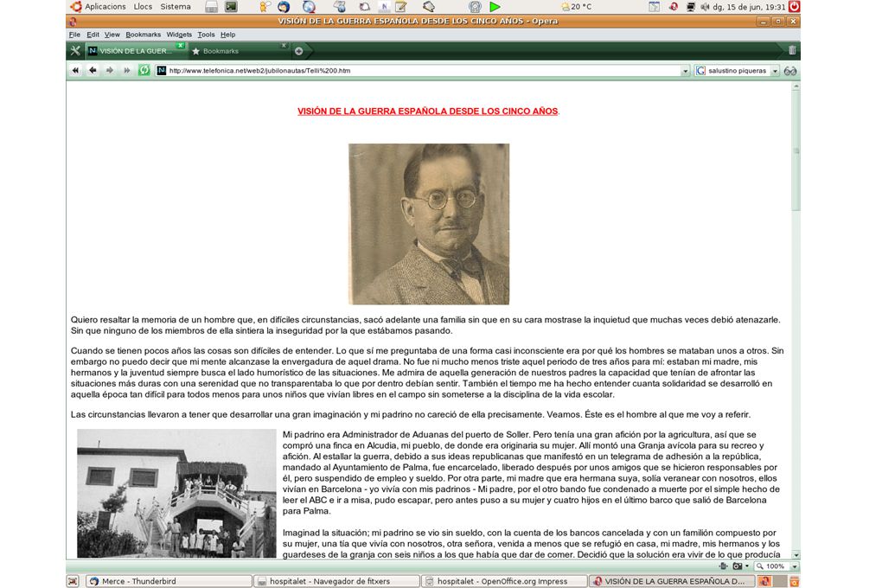Open the Widgets menu
882x588 pixels.
coord(179,35)
